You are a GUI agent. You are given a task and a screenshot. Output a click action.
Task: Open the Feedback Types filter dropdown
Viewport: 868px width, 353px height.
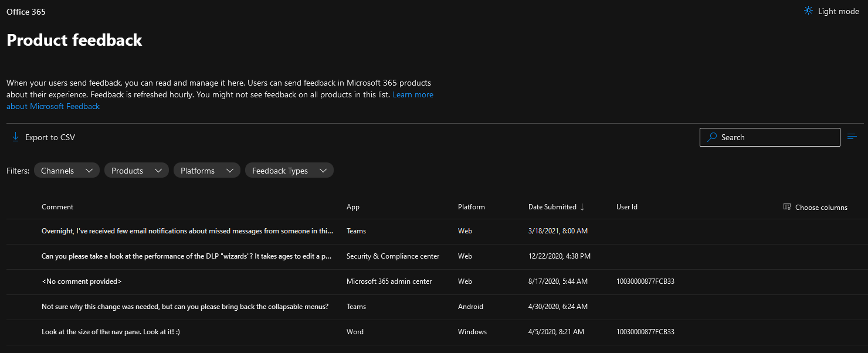[289, 171]
